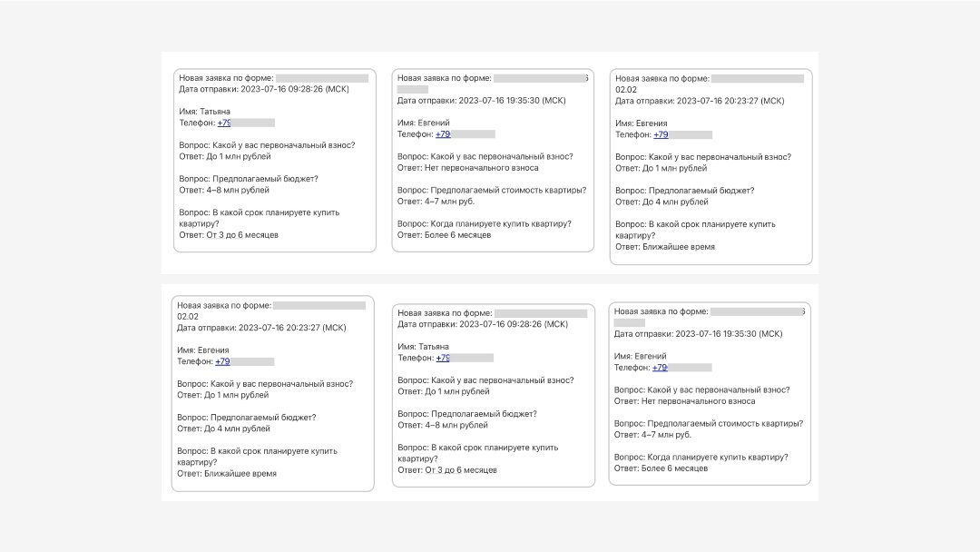Click Татьяна's phone link in the bottom row
This screenshot has width=980, height=552.
442,358
